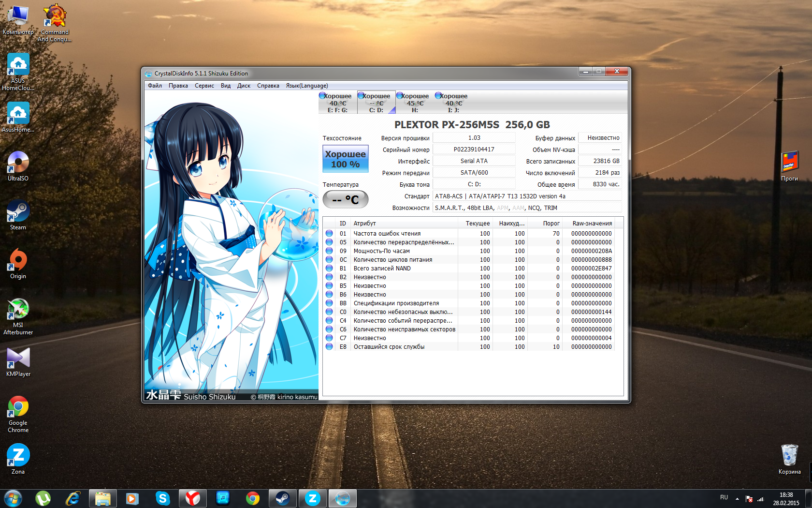Open the Компьютер desktop icon
This screenshot has height=508, width=812.
click(18, 20)
